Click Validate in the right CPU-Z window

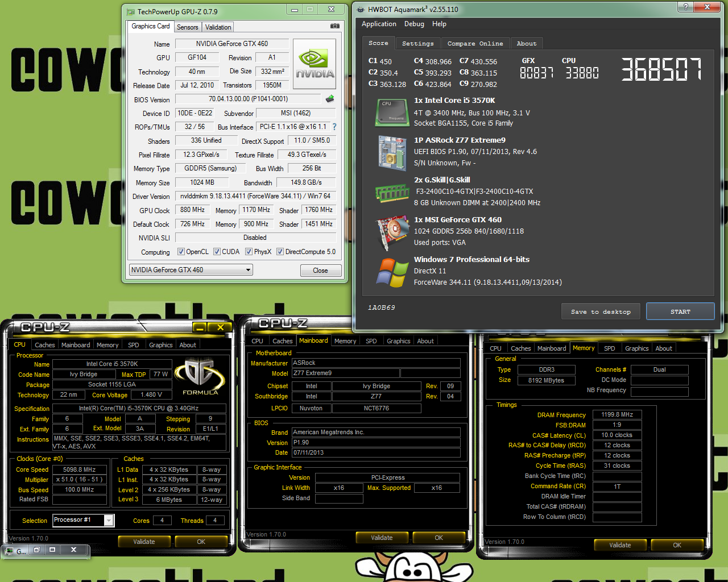620,545
